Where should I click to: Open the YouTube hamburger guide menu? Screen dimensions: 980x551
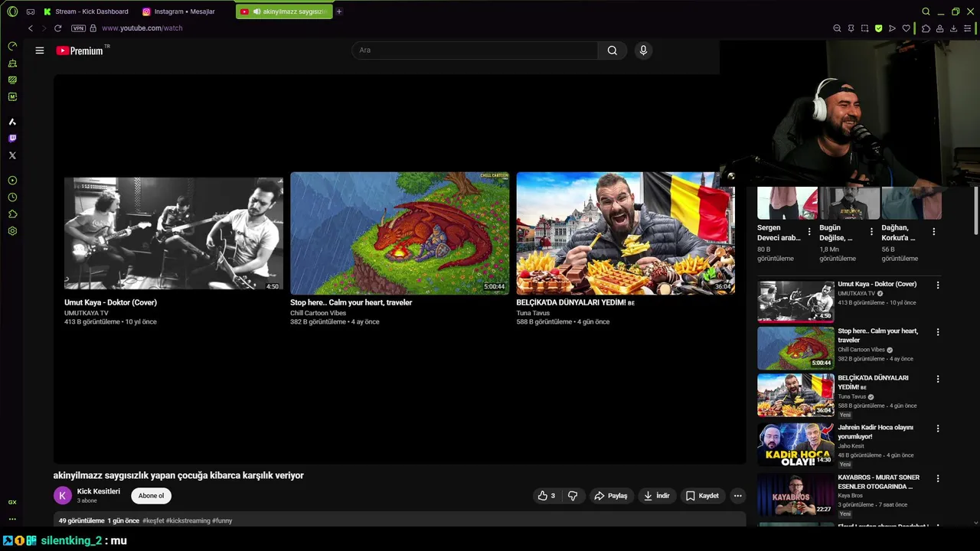tap(40, 51)
